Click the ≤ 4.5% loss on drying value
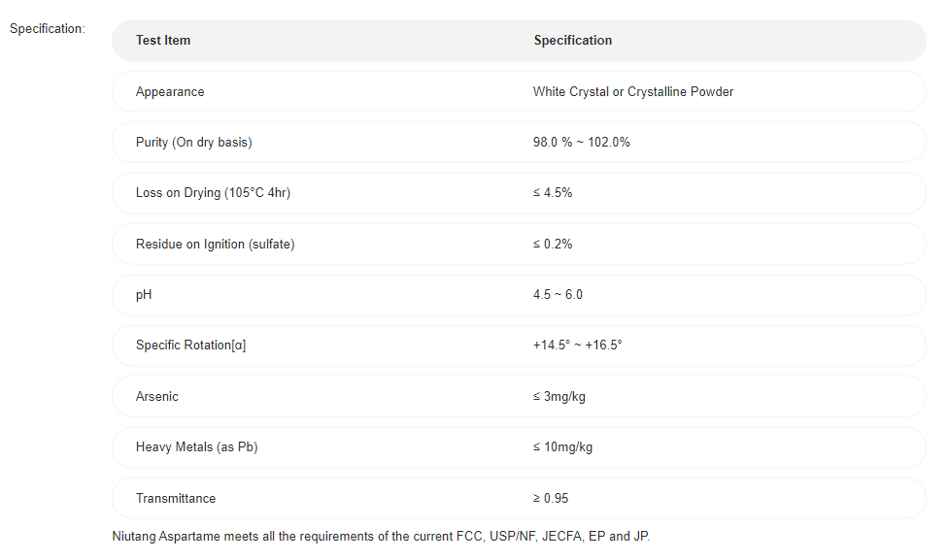The image size is (948, 560). point(553,193)
